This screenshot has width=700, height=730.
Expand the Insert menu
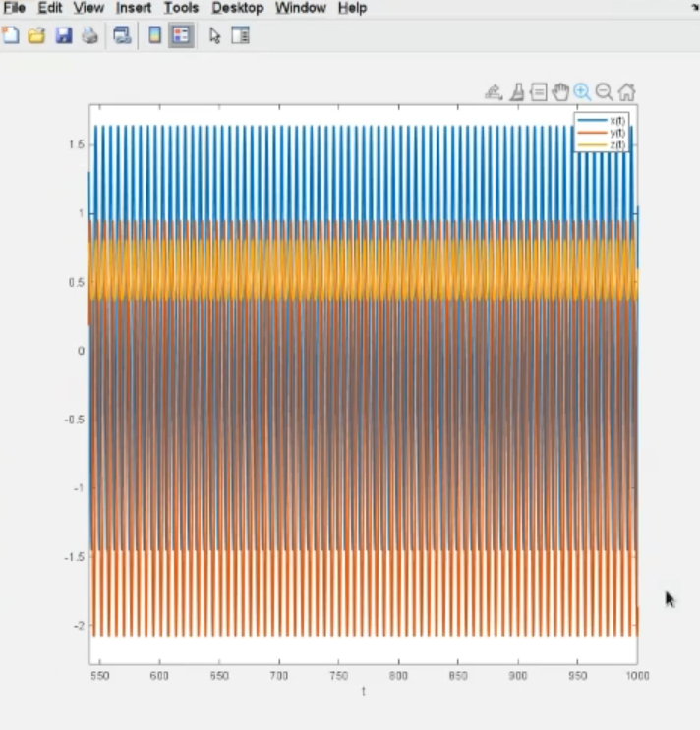click(x=134, y=8)
